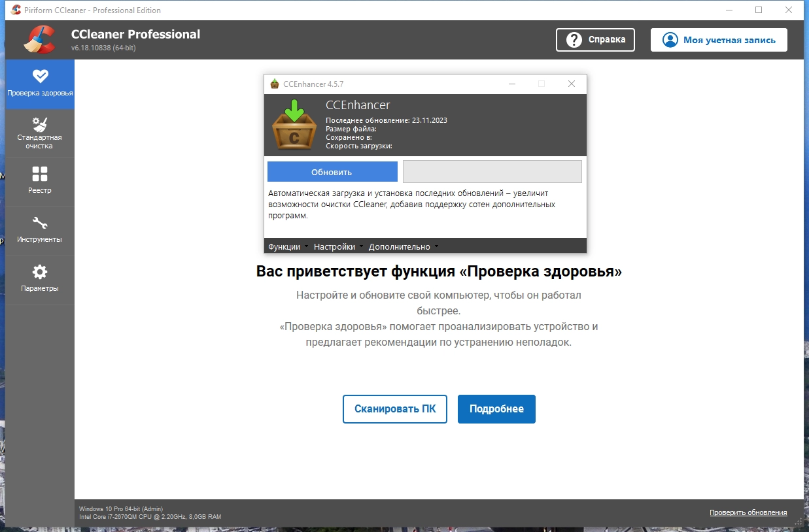Click the Сохранено в: label
This screenshot has width=809, height=532.
[x=349, y=137]
